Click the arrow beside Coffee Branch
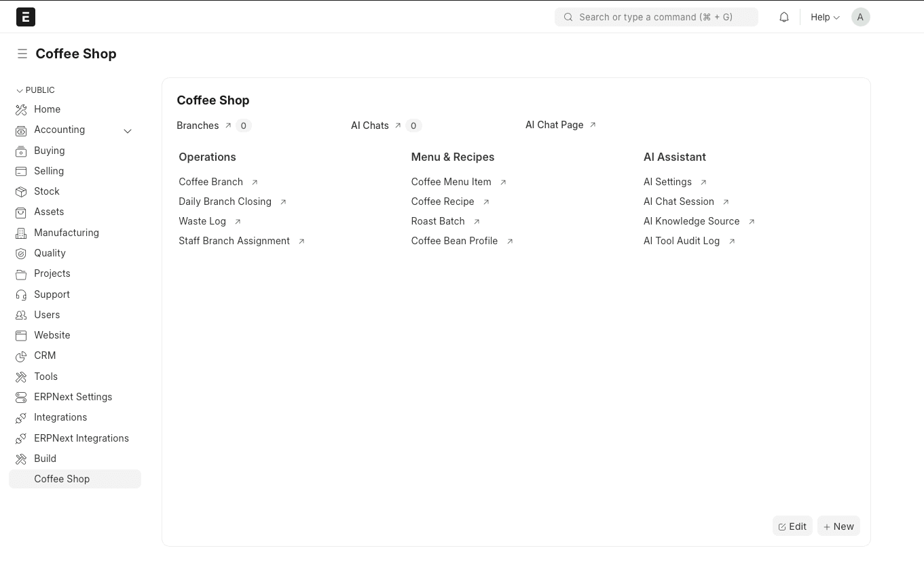The image size is (924, 580). click(x=255, y=182)
